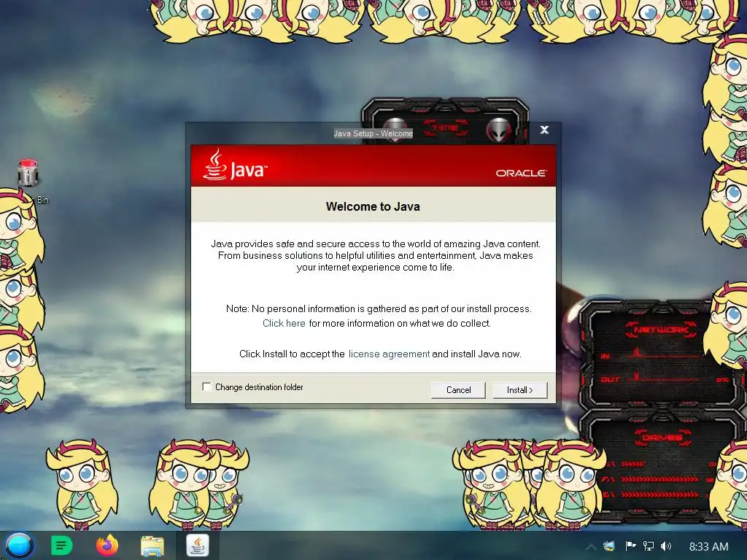Viewport: 747px width, 560px height.
Task: Open the network tray icon
Action: click(649, 546)
